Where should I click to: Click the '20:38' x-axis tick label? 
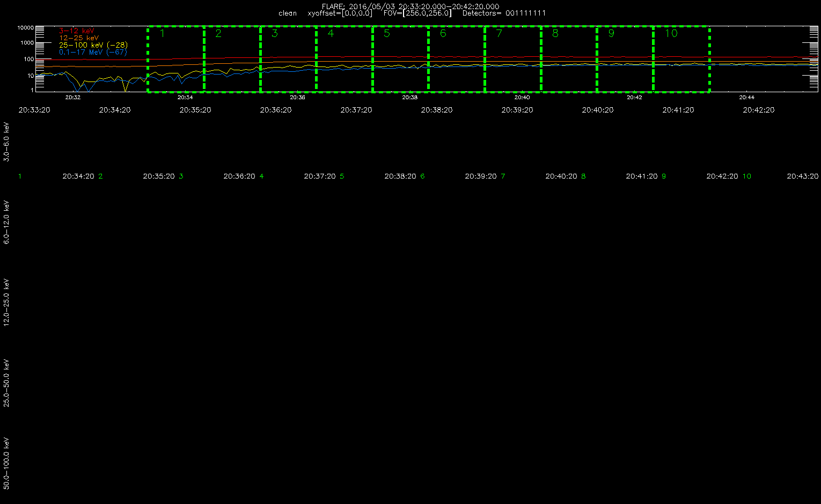click(410, 98)
